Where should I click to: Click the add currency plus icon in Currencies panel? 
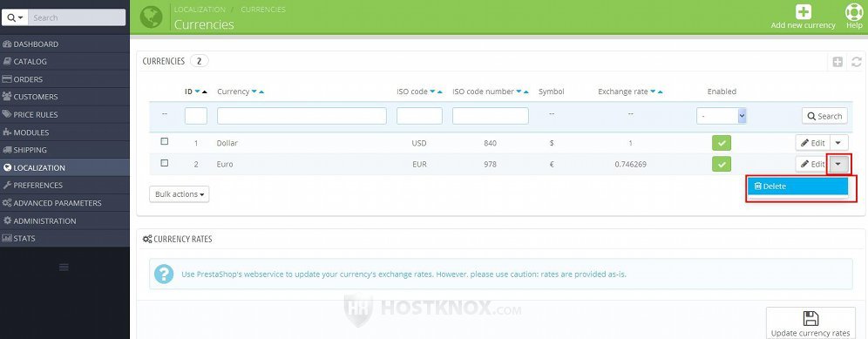pyautogui.click(x=837, y=62)
